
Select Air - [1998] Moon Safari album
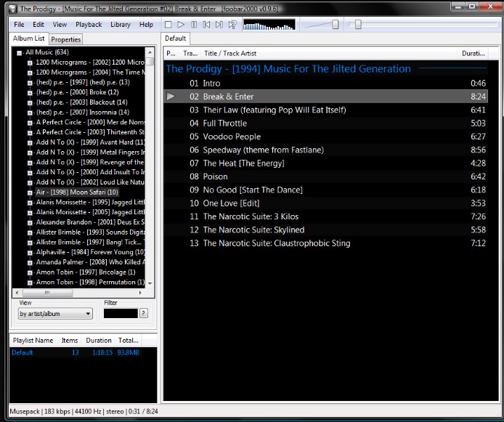(77, 192)
